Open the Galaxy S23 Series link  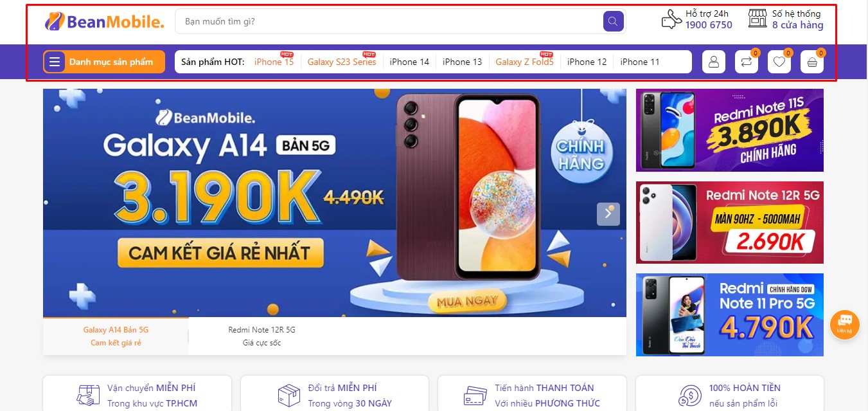point(342,62)
